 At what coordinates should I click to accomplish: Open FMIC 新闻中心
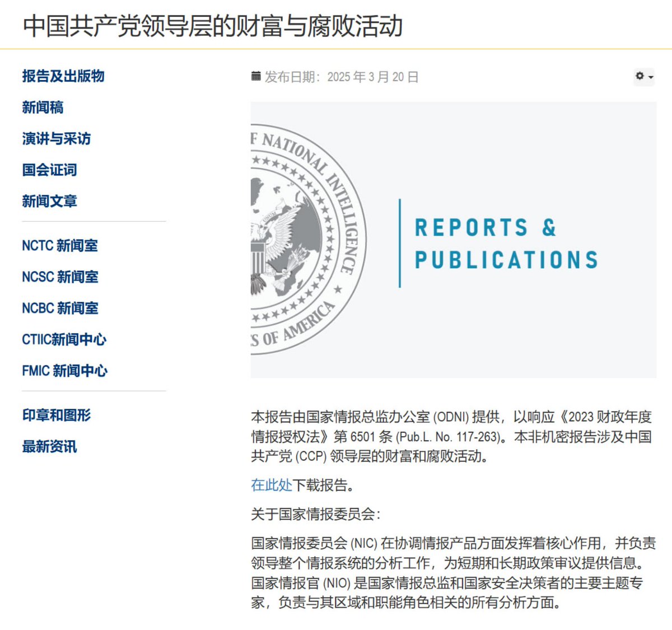[x=65, y=371]
